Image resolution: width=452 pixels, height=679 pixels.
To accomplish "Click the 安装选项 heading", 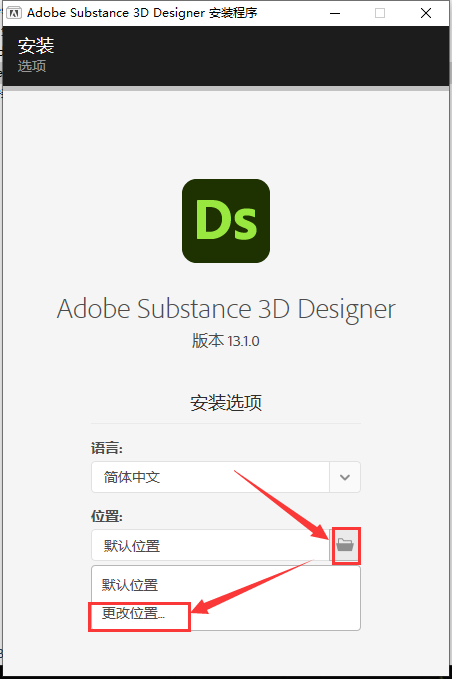I will [x=226, y=403].
